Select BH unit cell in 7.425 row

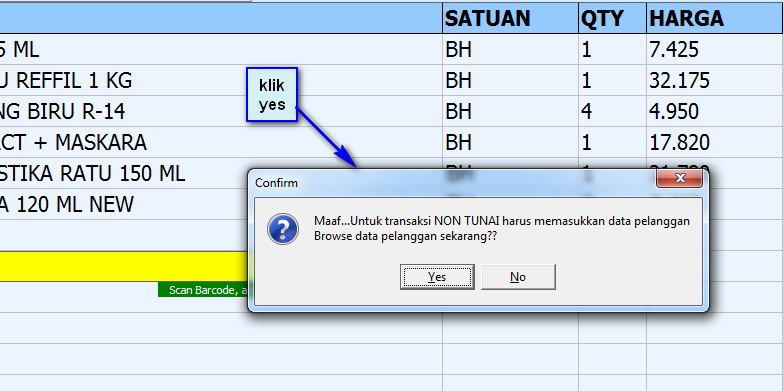[510, 49]
